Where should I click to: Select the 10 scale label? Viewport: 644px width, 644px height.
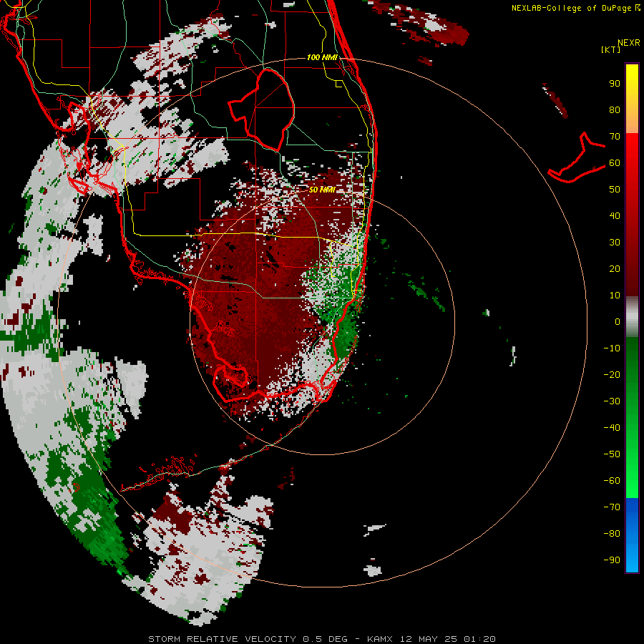[615, 296]
